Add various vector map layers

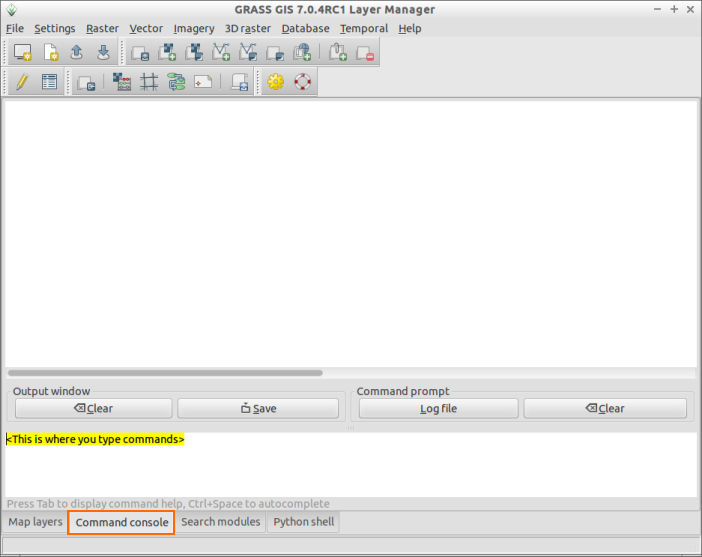[x=248, y=52]
